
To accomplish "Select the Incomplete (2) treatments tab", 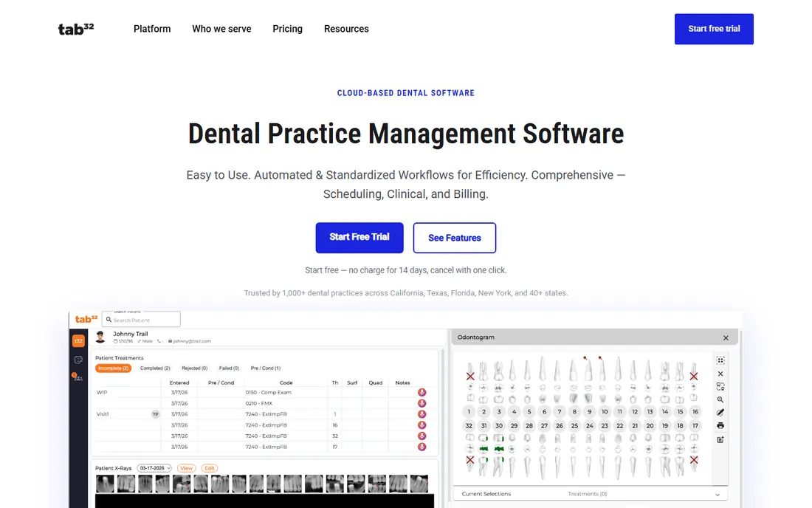I will 114,368.
